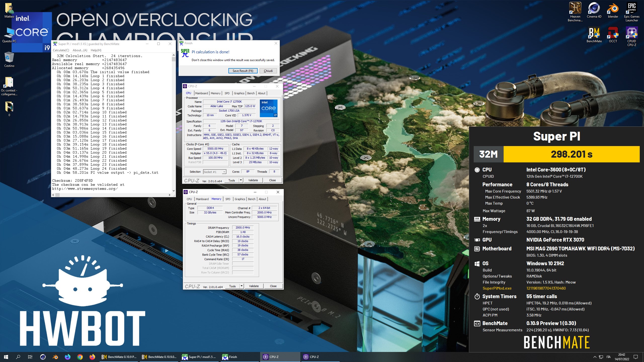Select Mainboard tab in top CPU-Z window

(202, 93)
